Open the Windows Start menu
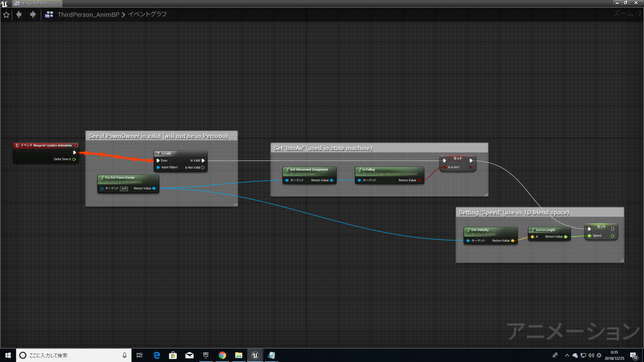Screen dimensions: 644x362 [x=8, y=356]
